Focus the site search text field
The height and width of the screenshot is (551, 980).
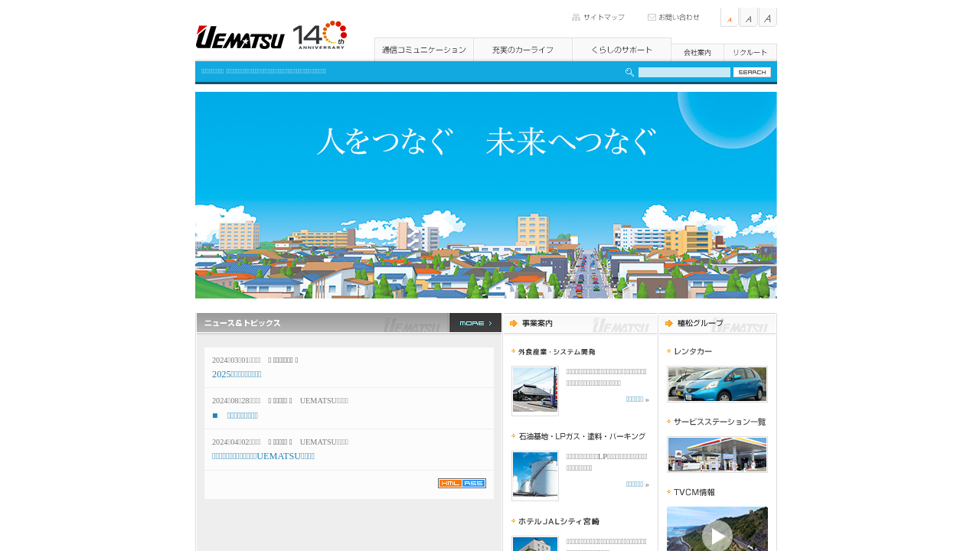(684, 72)
